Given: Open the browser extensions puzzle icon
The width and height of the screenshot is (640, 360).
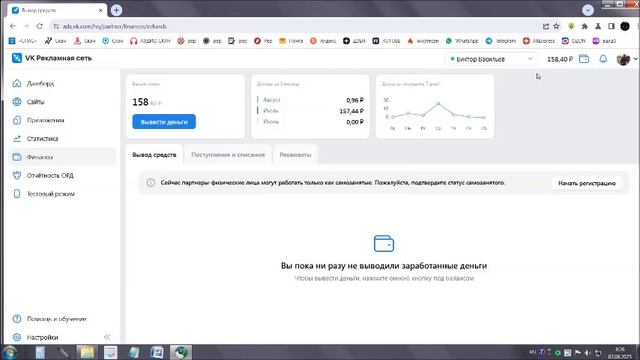Looking at the screenshot, I should point(584,26).
